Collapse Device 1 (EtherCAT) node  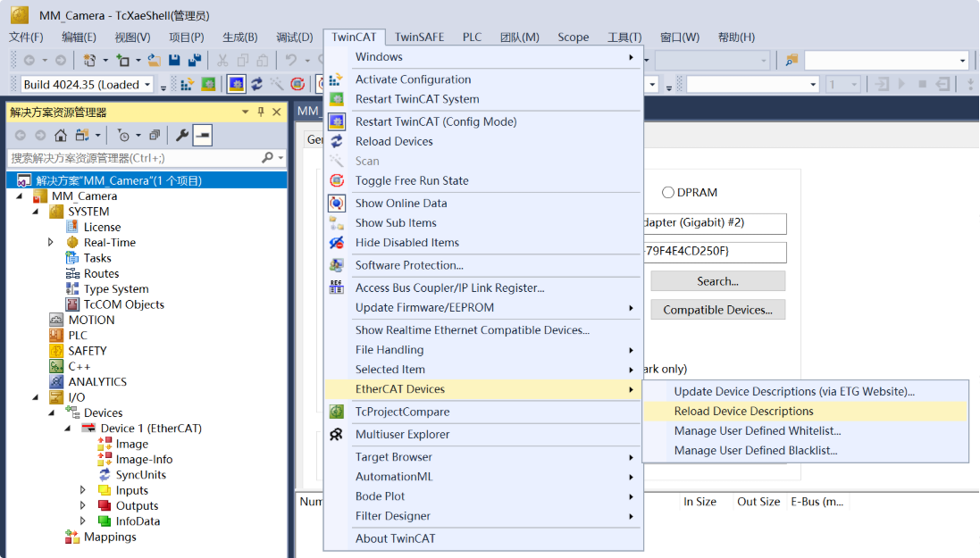pos(68,428)
